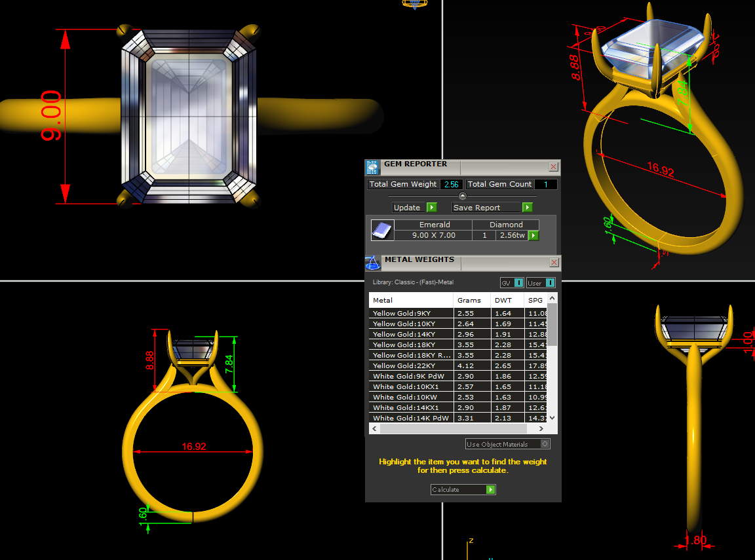Close the Metal Weights panel
This screenshot has width=755, height=560.
[x=554, y=263]
